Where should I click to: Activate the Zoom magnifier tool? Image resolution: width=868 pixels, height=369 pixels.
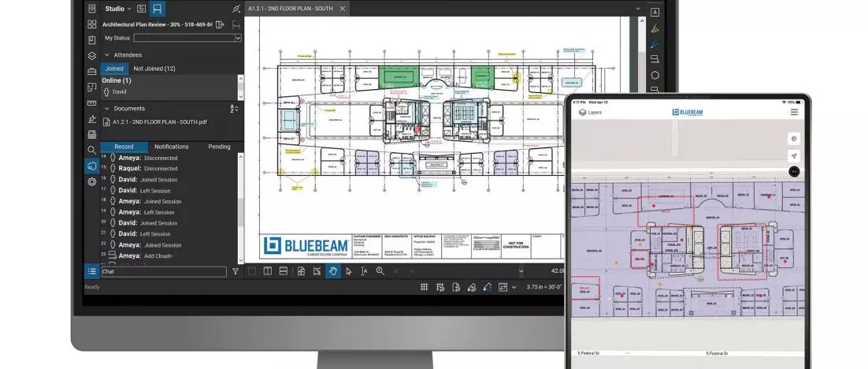pos(380,271)
